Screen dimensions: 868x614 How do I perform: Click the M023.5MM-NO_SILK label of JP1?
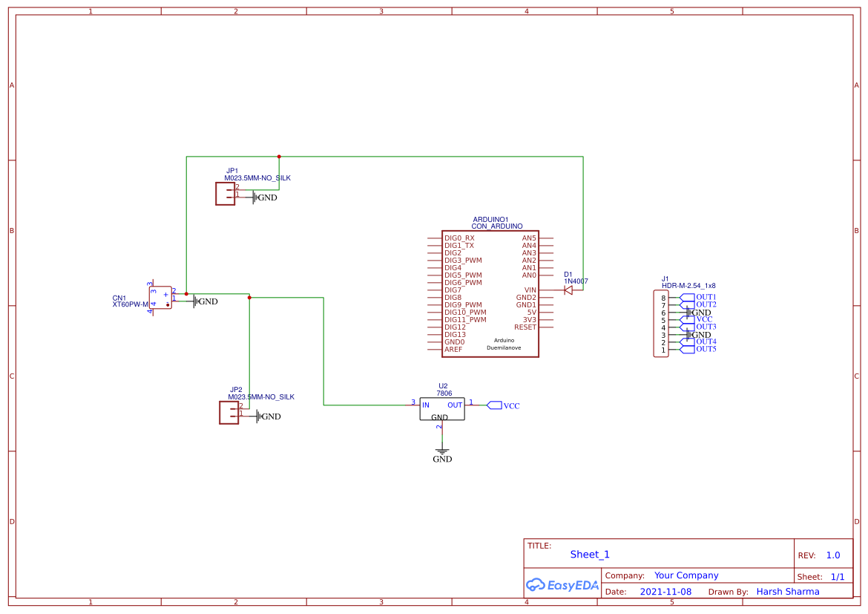coord(257,178)
